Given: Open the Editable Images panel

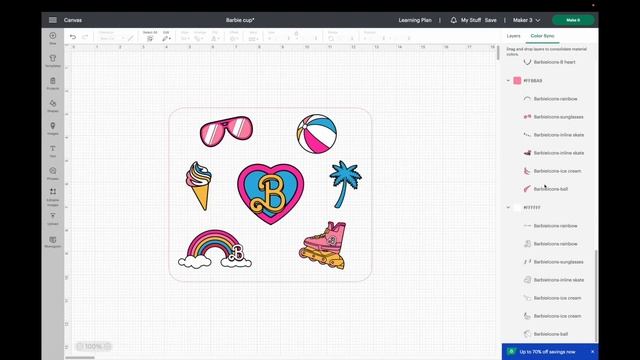Looking at the screenshot, I should pyautogui.click(x=53, y=197).
